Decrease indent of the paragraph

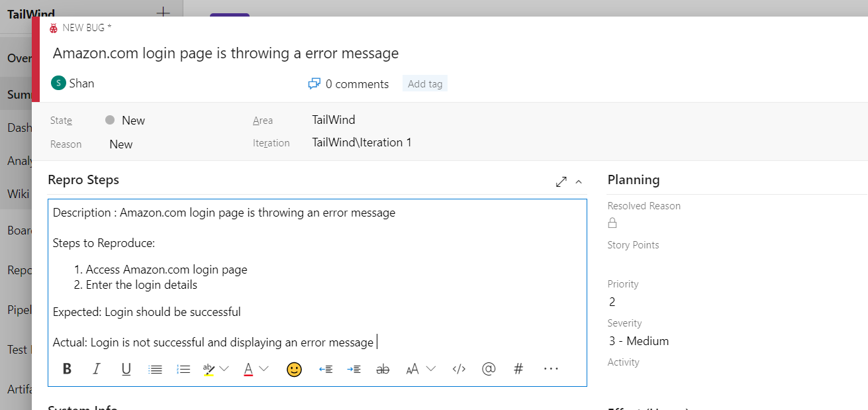click(326, 370)
